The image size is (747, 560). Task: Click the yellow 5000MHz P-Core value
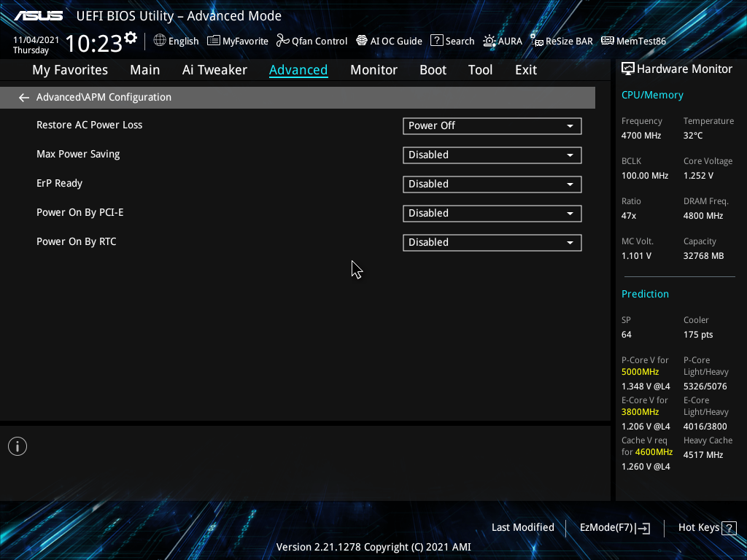640,372
